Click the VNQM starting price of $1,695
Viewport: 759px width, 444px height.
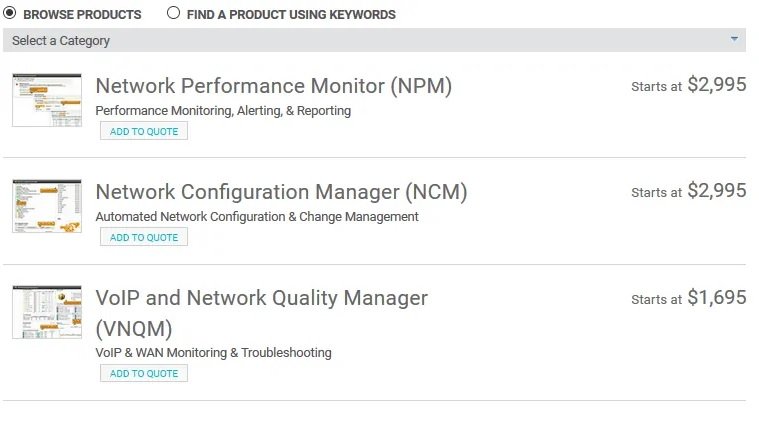[x=716, y=297]
